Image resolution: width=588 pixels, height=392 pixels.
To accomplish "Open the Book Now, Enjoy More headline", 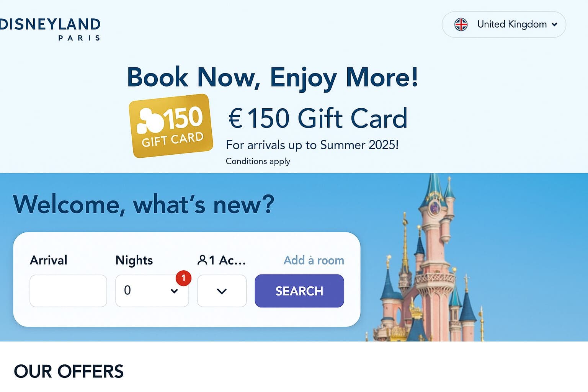I will [x=273, y=78].
